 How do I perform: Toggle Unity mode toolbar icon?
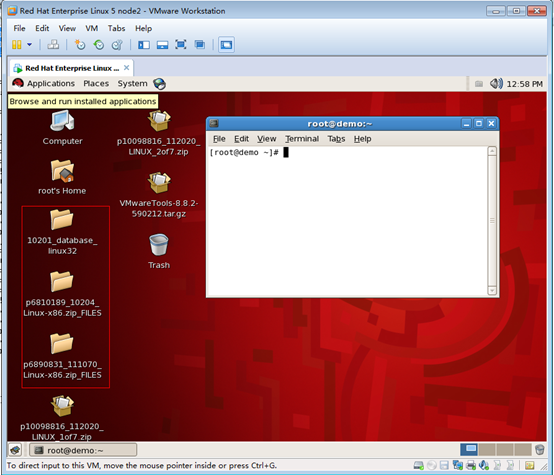pyautogui.click(x=200, y=45)
